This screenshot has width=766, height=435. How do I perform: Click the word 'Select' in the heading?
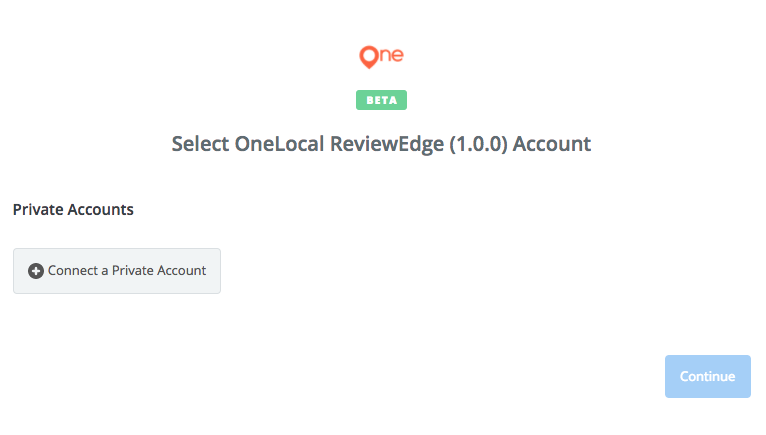[200, 144]
